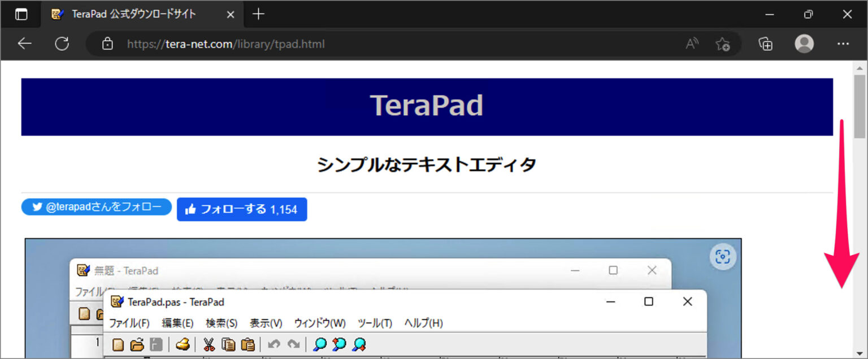Click the Cut (scissors) icon in TeraPad
This screenshot has height=359, width=868.
coord(209,344)
